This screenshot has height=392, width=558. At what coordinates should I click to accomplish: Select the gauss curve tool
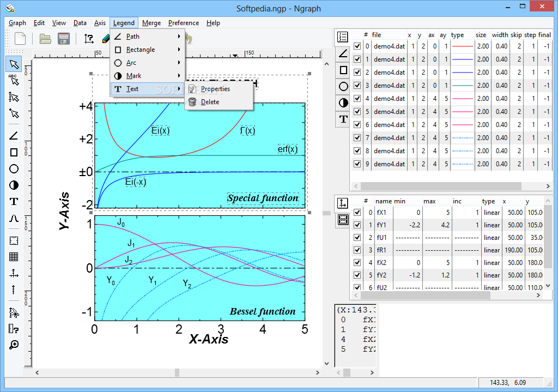pyautogui.click(x=14, y=218)
